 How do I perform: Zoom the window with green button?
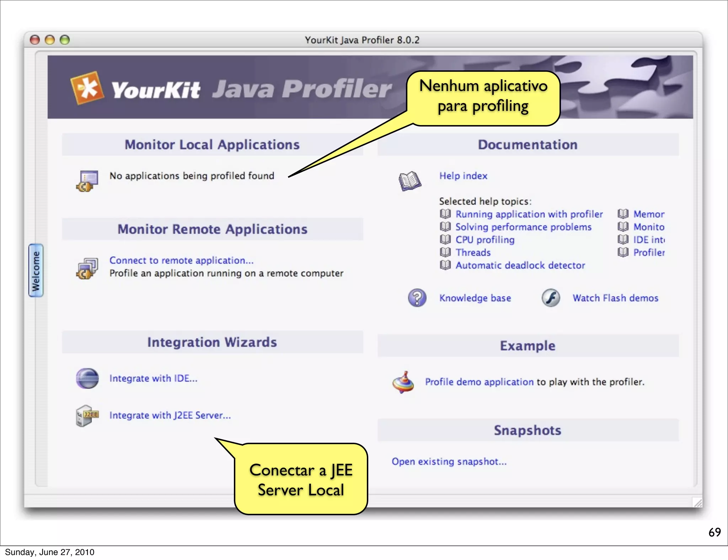65,40
